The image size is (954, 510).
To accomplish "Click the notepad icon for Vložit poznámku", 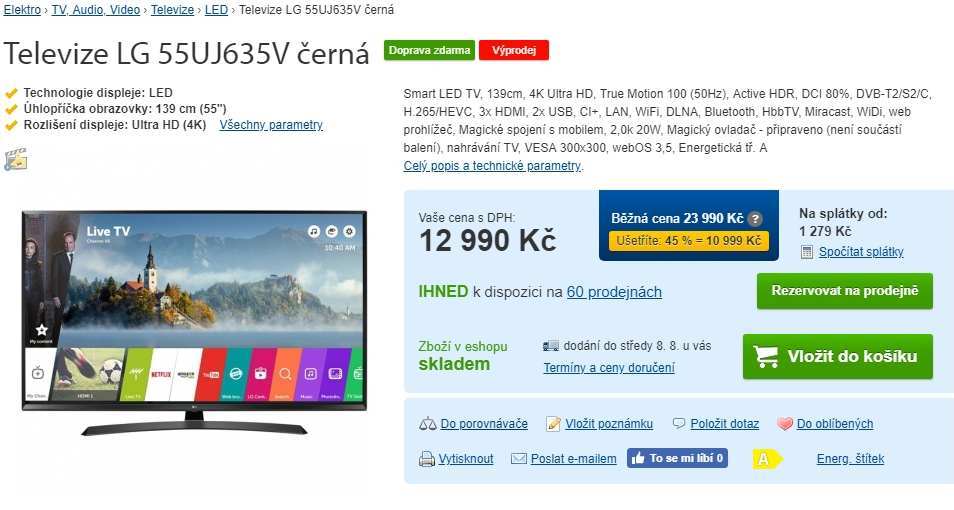I will coord(553,424).
